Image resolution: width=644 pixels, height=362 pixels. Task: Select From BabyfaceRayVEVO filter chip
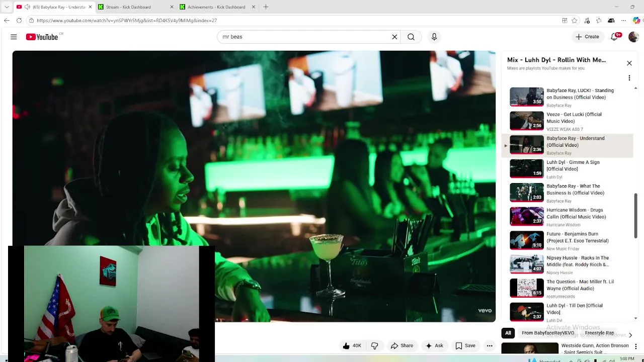point(548,333)
